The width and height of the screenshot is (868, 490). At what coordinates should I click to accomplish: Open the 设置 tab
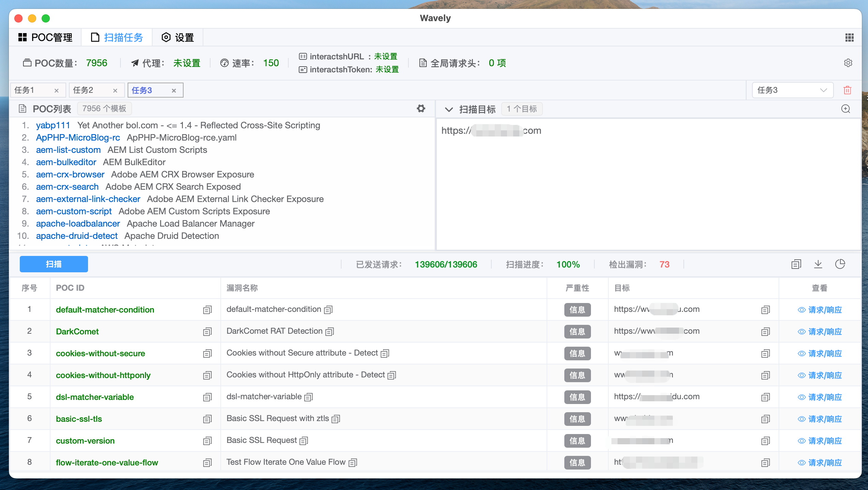178,38
